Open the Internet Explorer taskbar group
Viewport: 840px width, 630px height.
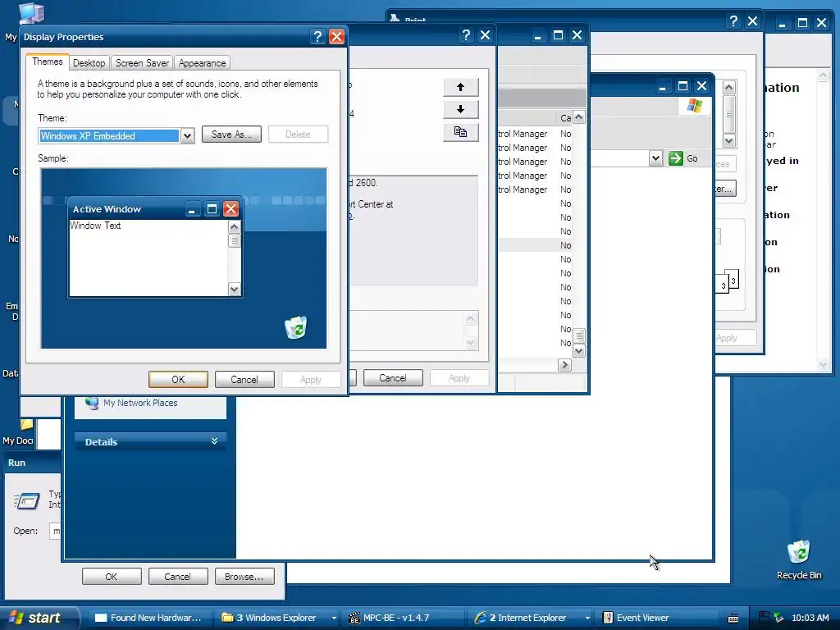[532, 618]
